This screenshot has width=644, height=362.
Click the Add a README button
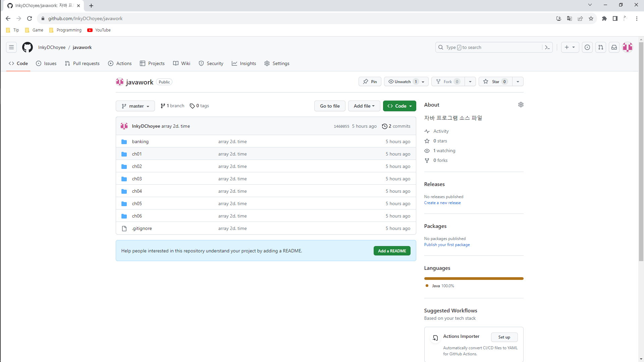coord(392,251)
